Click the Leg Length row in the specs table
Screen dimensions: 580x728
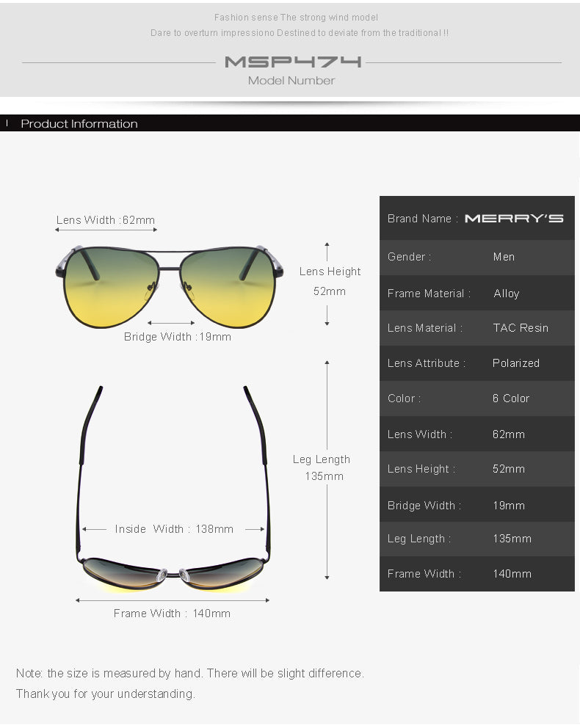click(476, 539)
